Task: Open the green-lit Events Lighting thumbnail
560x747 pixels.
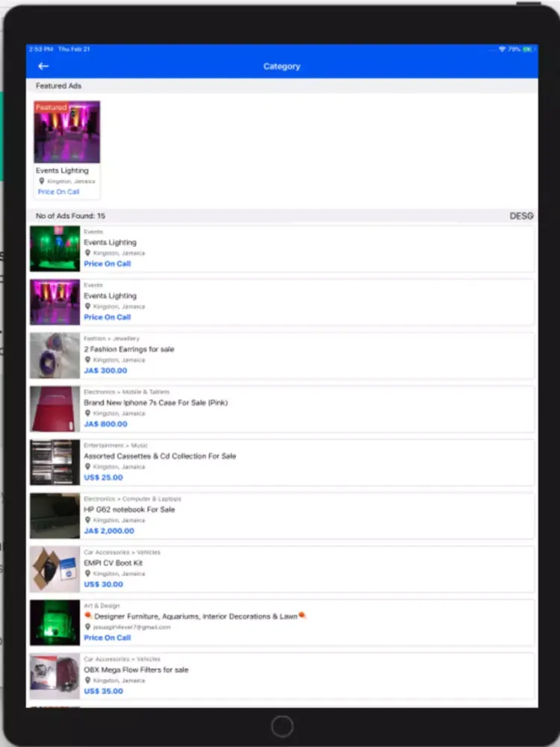Action: click(x=55, y=249)
